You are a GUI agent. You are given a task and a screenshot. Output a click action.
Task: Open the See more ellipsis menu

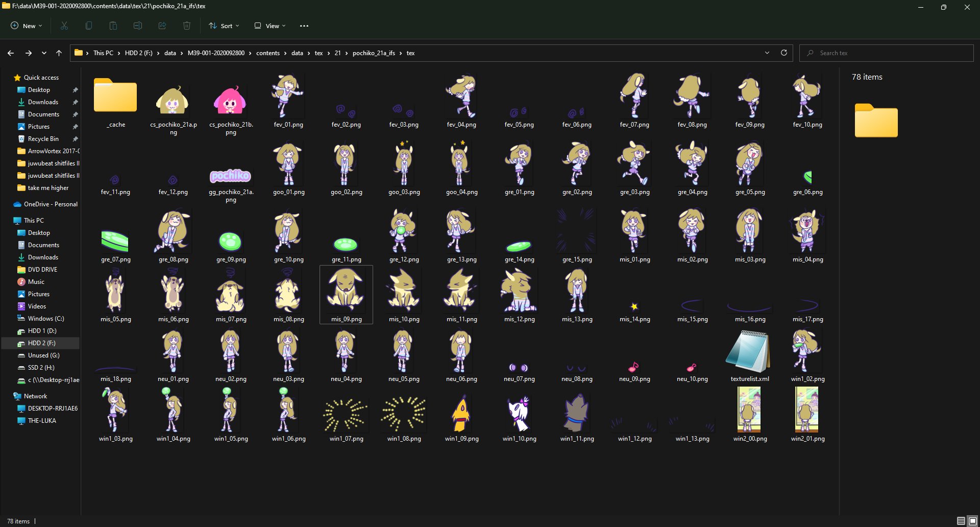tap(304, 26)
